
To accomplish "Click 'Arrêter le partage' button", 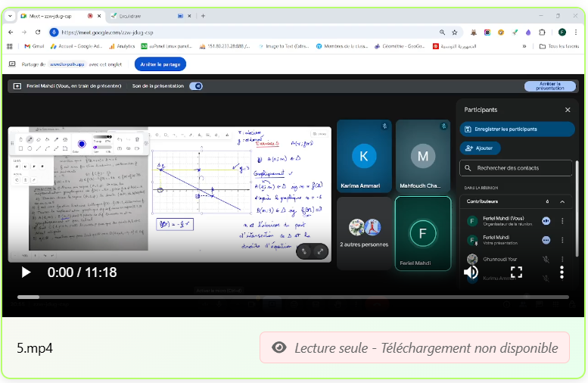I will 160,64.
